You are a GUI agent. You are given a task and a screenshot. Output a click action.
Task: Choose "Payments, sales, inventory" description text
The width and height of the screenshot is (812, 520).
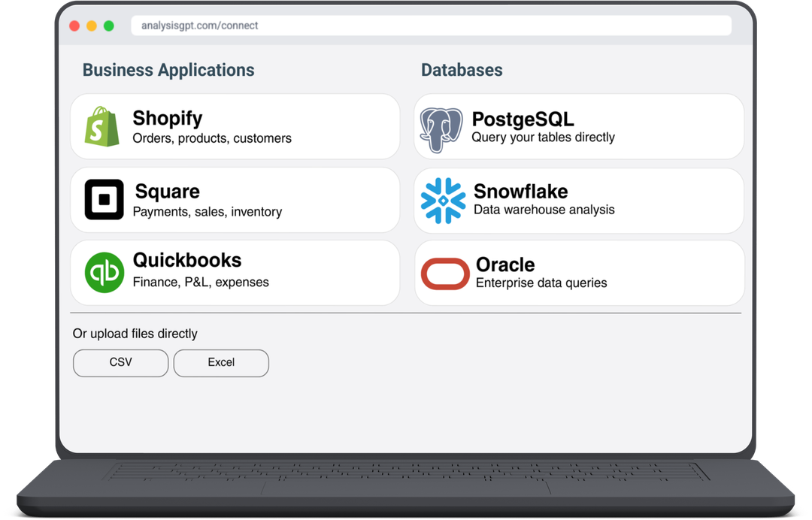click(x=207, y=212)
